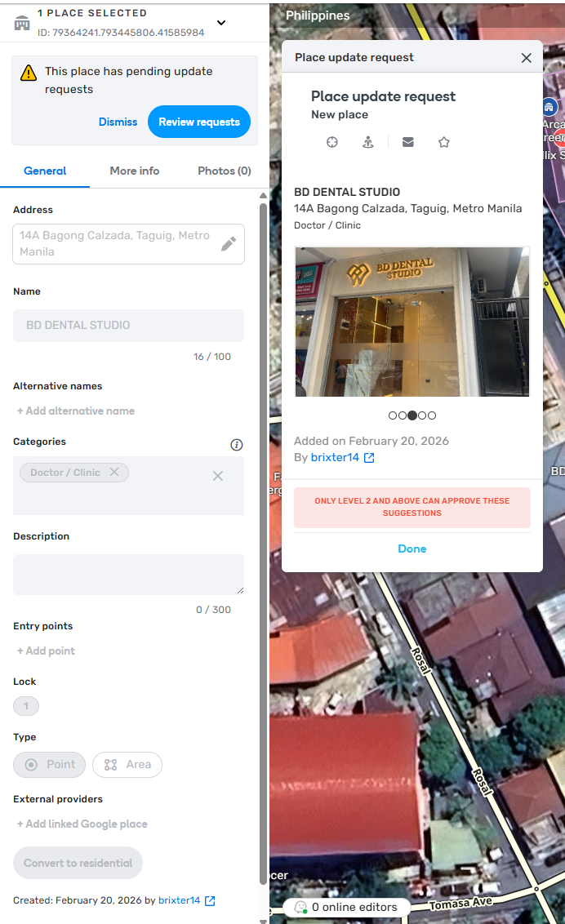Click the Review requests button
The height and width of the screenshot is (924, 565).
coord(199,122)
